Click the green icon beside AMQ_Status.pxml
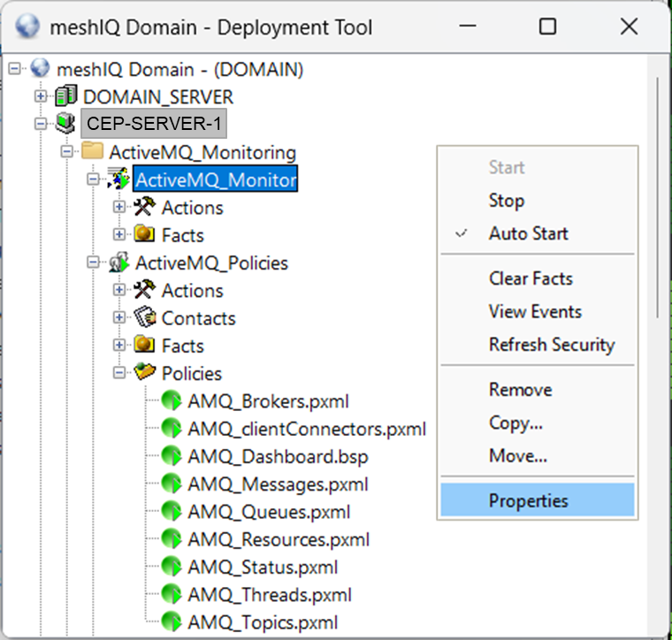The image size is (672, 640). (172, 567)
